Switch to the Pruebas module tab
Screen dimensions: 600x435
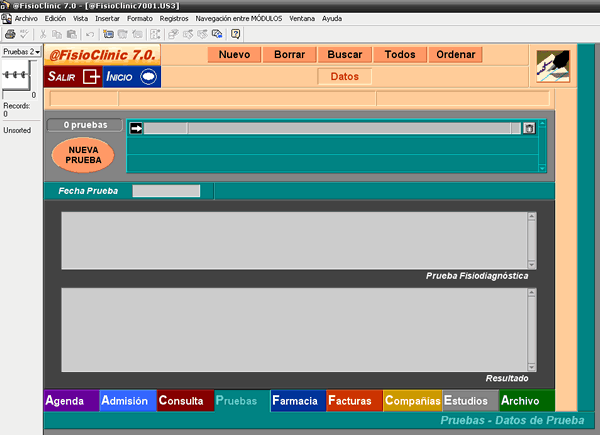pos(242,401)
